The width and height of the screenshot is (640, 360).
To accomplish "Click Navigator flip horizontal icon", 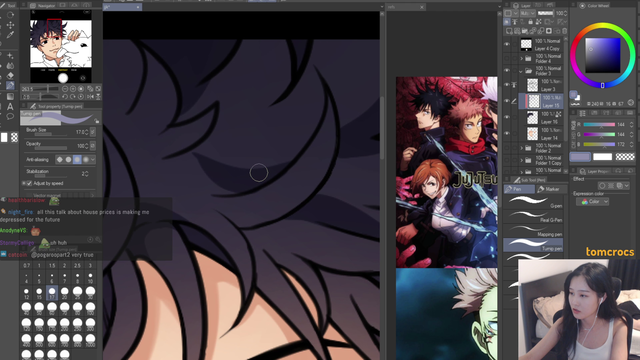I will [90, 97].
